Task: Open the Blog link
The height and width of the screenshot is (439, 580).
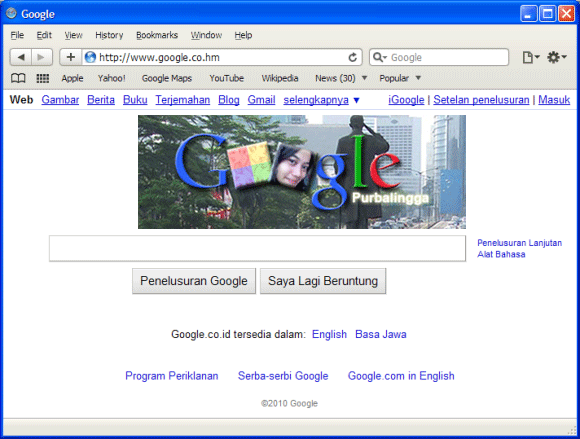Action: tap(229, 100)
